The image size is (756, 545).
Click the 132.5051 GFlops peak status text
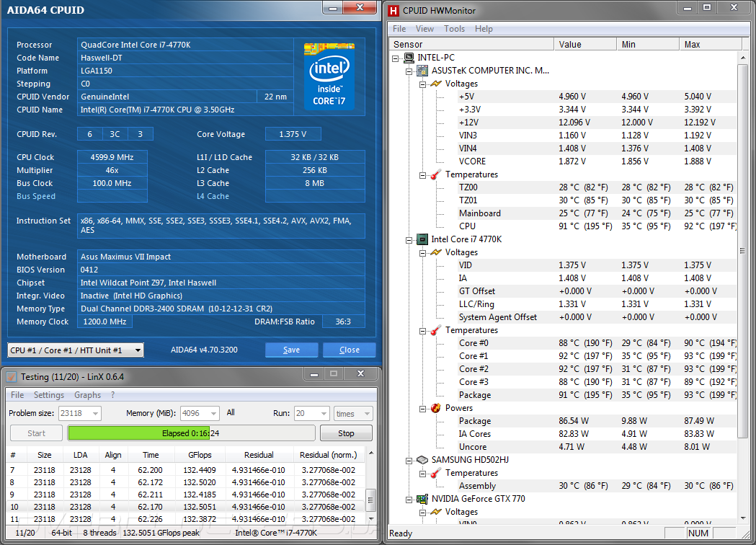pyautogui.click(x=161, y=533)
